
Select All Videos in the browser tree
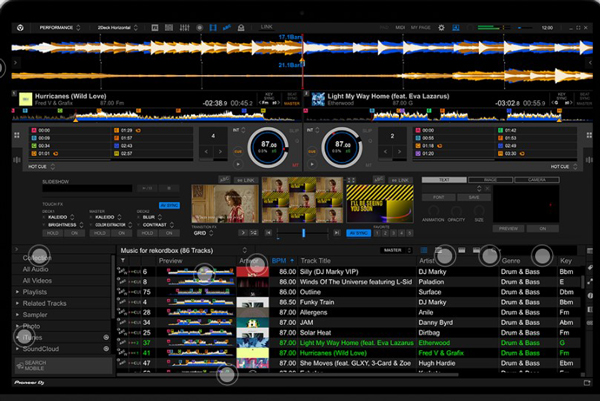(37, 280)
